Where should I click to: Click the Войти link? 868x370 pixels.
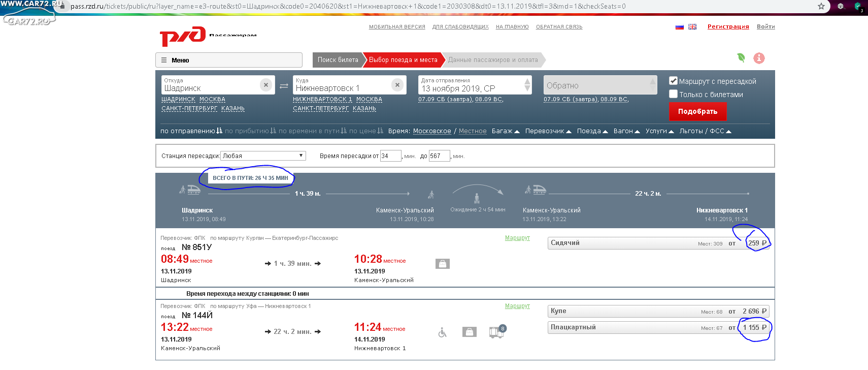pos(766,26)
